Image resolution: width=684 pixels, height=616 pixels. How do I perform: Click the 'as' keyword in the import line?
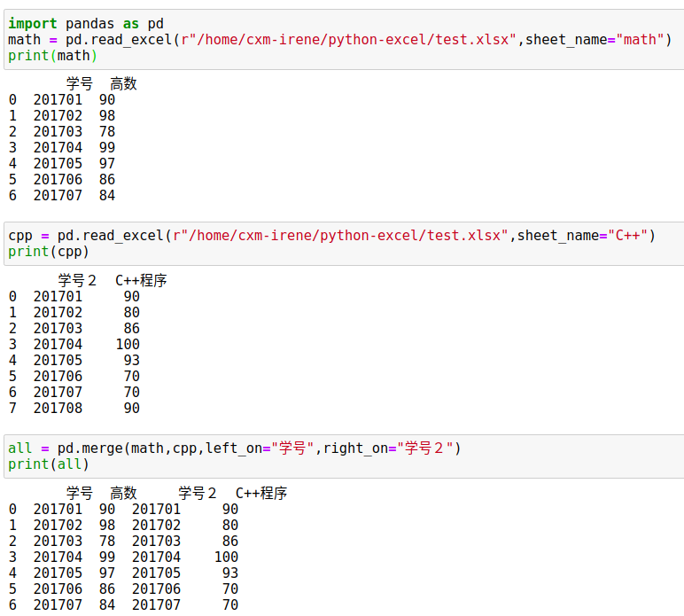pos(131,23)
